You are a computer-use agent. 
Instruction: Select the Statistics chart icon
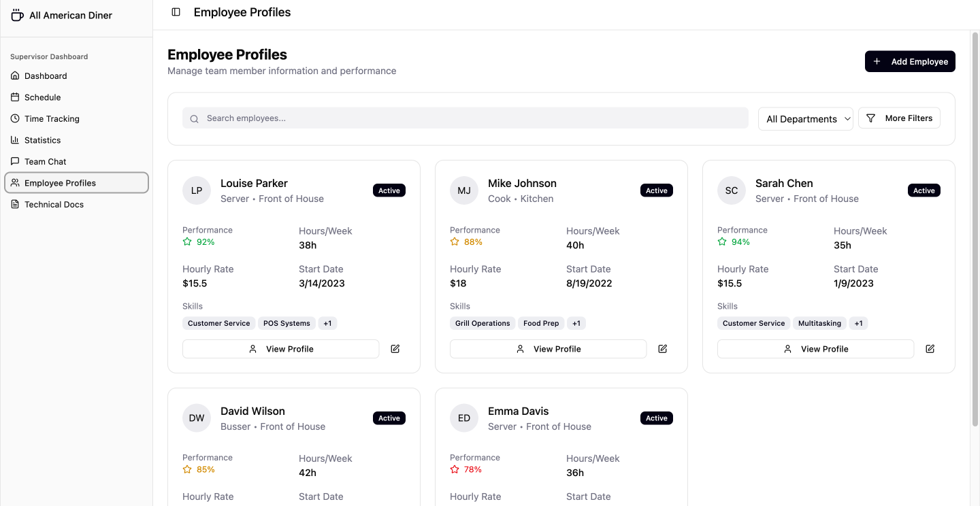coord(14,139)
